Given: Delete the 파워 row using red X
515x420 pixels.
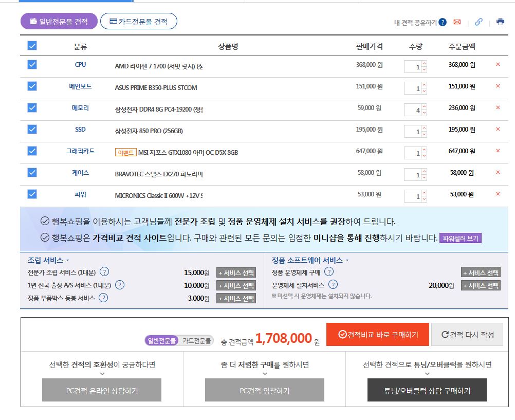Looking at the screenshot, I should pos(498,194).
